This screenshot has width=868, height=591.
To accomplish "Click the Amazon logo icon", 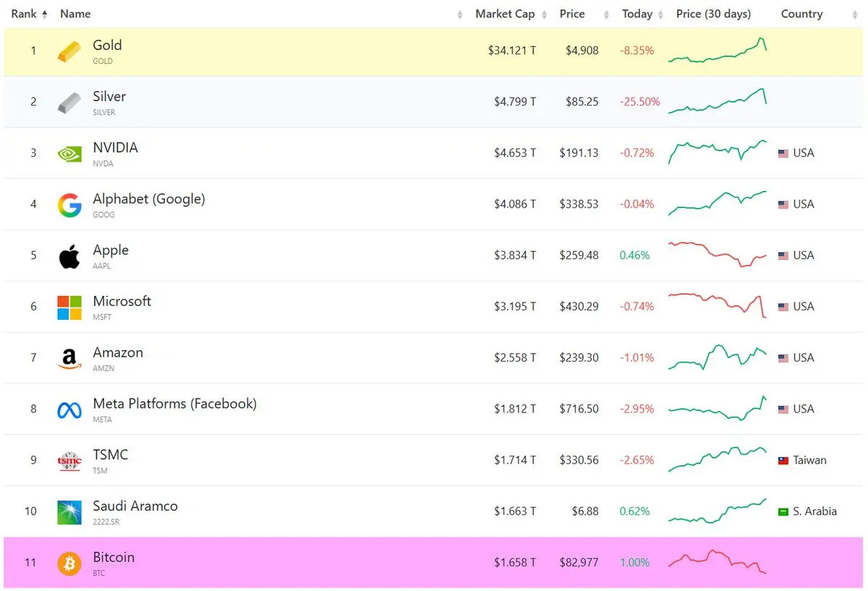I will (x=69, y=359).
